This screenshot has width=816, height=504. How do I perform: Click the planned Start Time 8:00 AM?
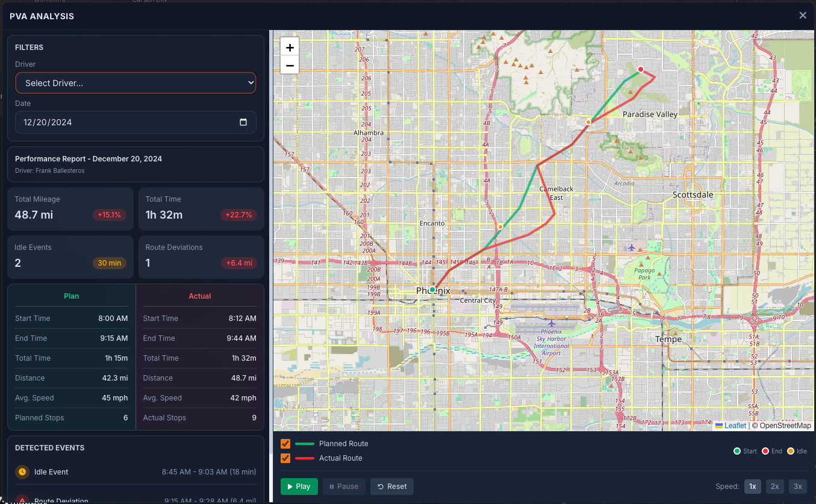tap(113, 319)
